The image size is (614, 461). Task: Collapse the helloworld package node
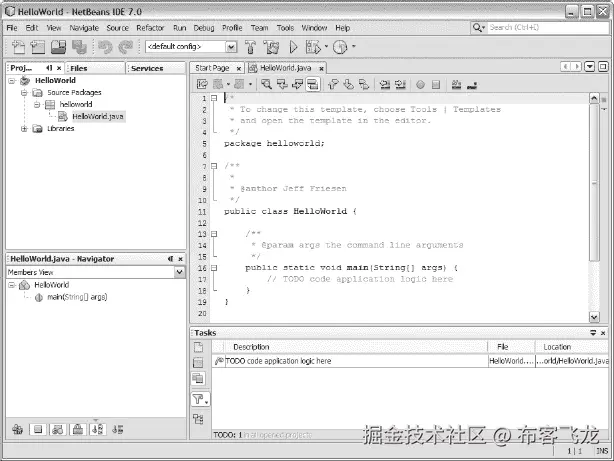click(37, 105)
